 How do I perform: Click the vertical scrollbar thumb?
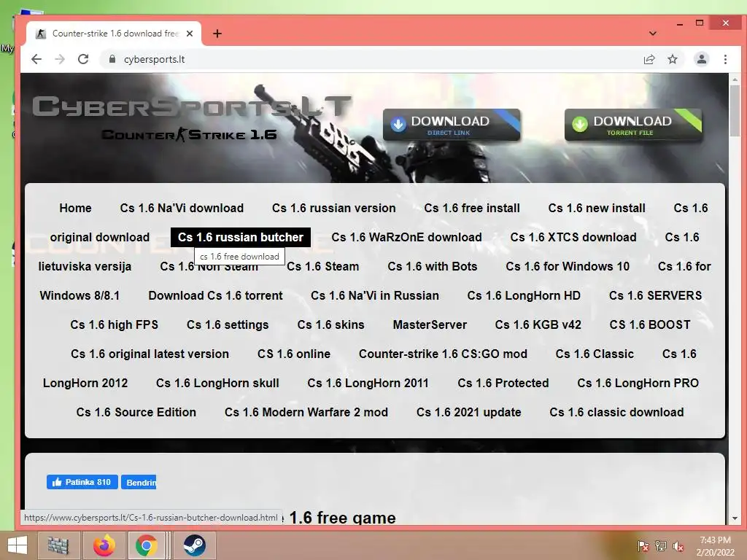click(x=735, y=111)
